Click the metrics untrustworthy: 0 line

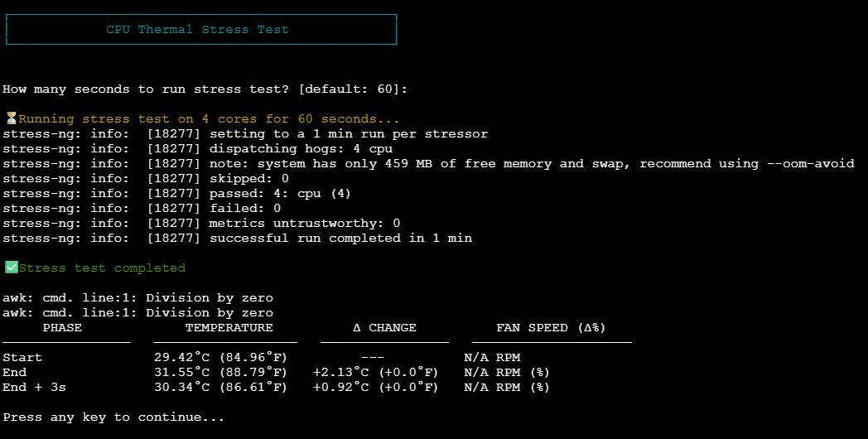click(x=304, y=223)
